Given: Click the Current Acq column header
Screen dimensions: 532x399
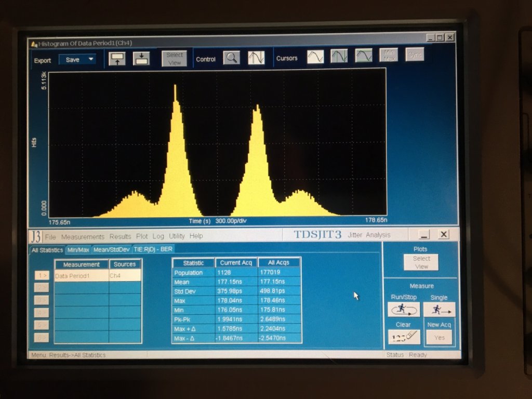Looking at the screenshot, I should click(236, 263).
